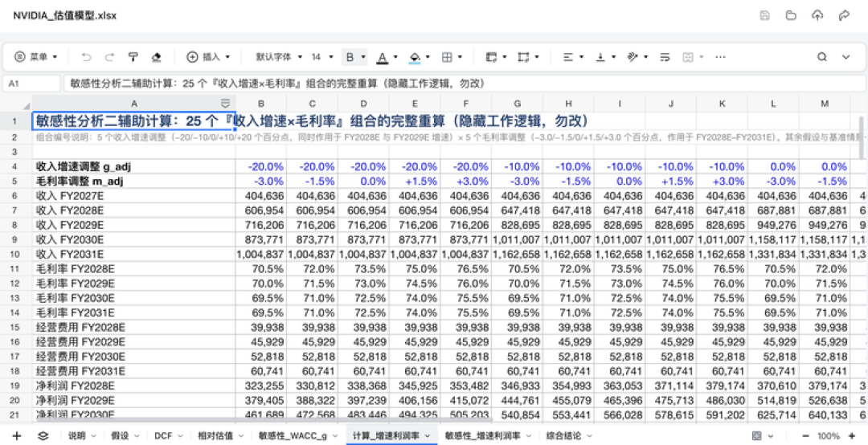
Task: Zoom out with minus button
Action: tap(805, 436)
